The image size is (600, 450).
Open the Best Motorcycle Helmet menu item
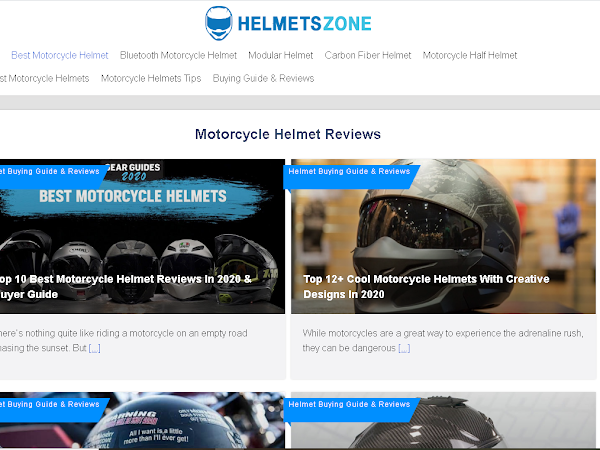[60, 55]
